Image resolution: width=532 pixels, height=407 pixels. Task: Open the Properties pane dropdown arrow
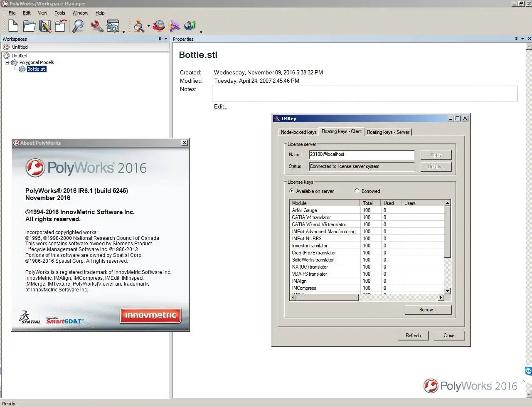click(522, 39)
